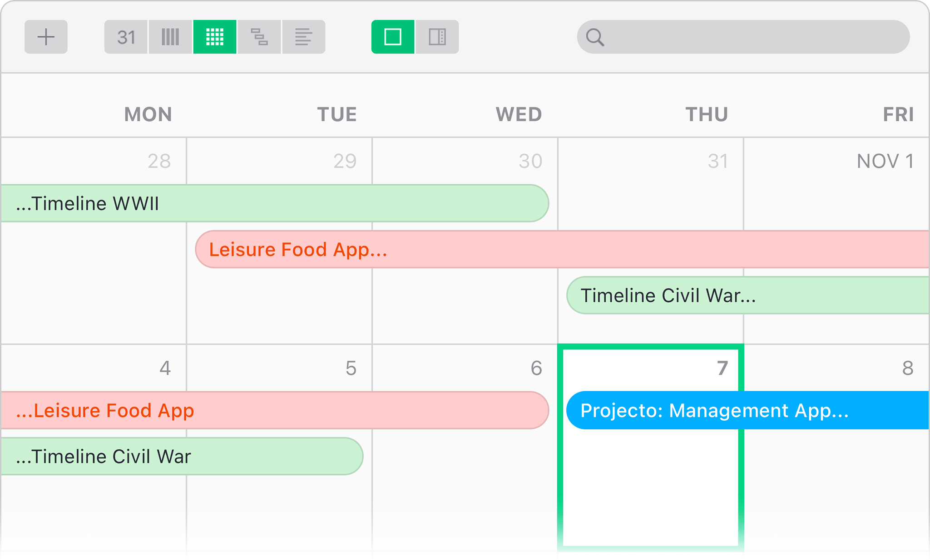Toggle the sidebar split layout icon
This screenshot has width=930, height=560.
click(x=437, y=37)
